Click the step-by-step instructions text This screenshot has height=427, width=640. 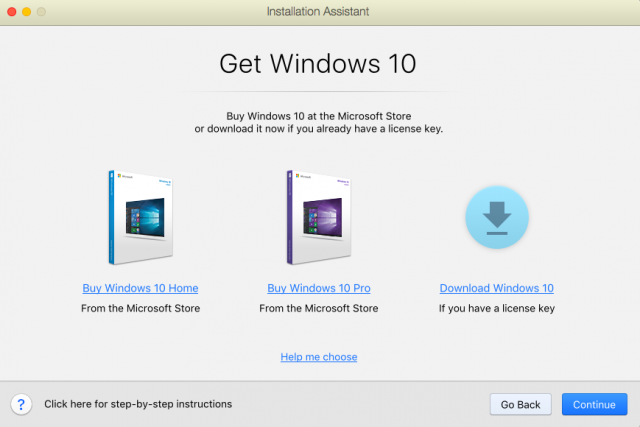click(x=138, y=404)
